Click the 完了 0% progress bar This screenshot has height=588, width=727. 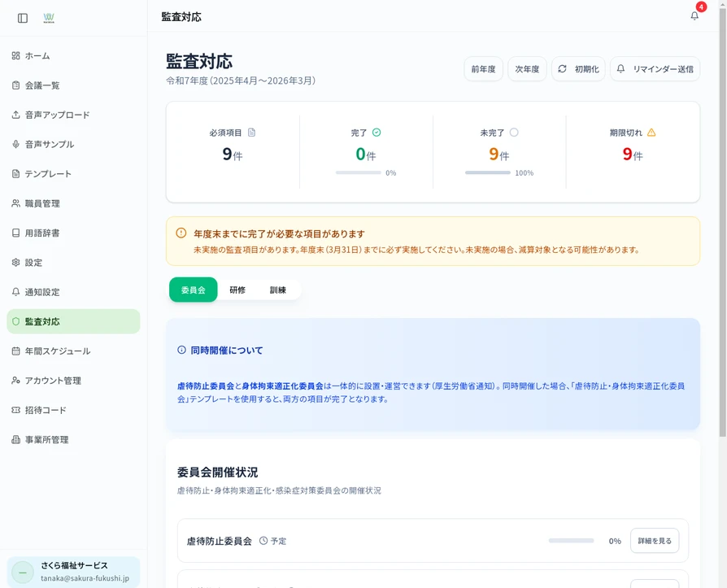pos(359,172)
